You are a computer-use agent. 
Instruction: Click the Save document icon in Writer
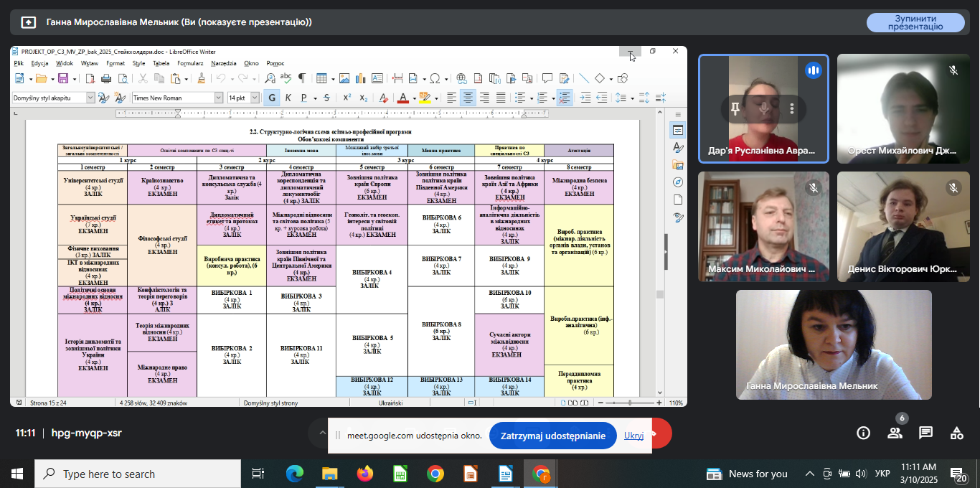[63, 78]
